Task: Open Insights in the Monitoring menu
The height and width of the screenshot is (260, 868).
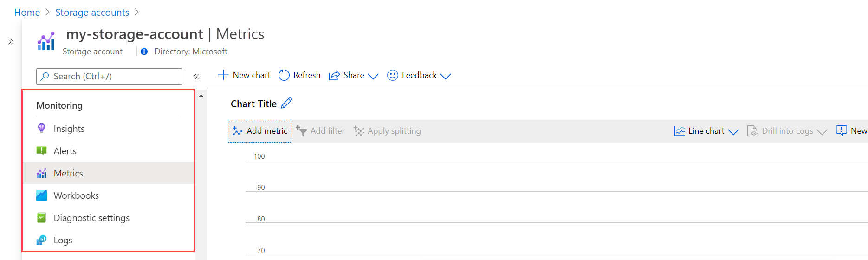Action: tap(109, 129)
